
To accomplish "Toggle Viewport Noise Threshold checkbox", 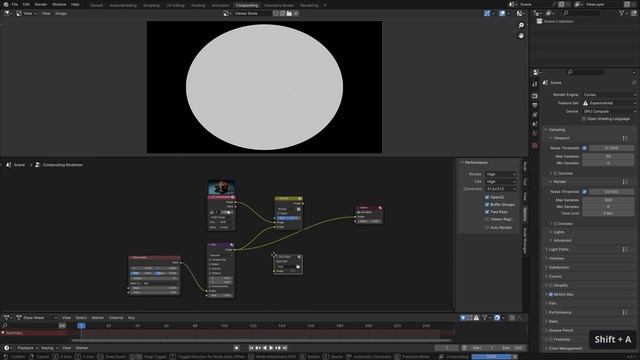I will click(x=584, y=148).
